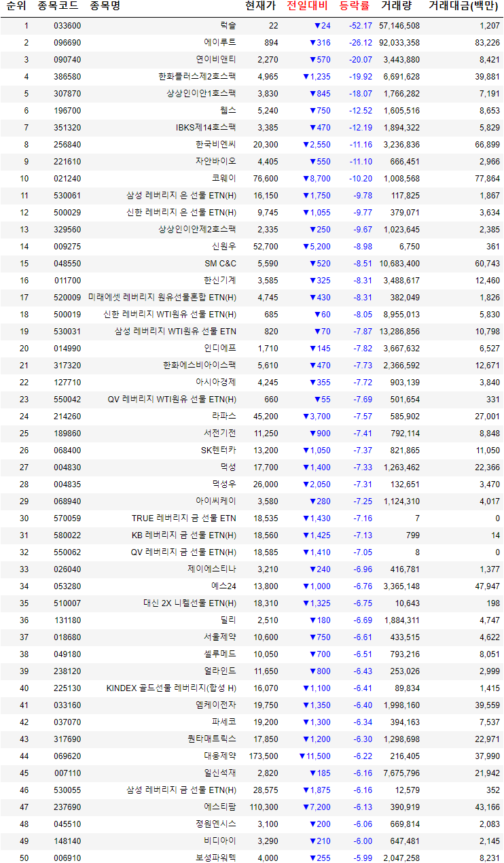Click the 종목코드 column header
The height and width of the screenshot is (863, 504).
point(59,7)
